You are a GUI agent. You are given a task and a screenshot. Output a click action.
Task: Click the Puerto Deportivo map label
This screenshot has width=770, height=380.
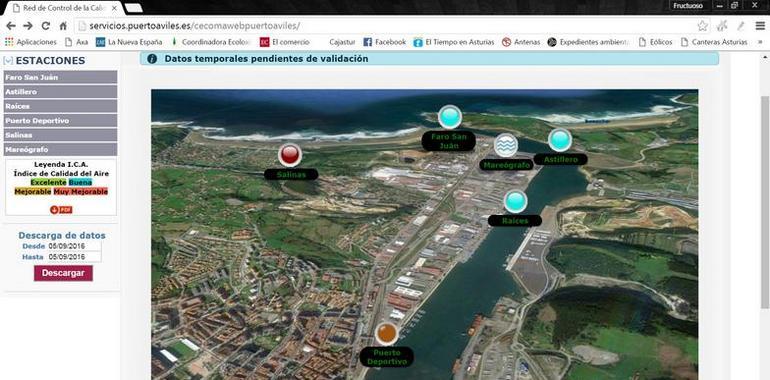click(x=386, y=357)
